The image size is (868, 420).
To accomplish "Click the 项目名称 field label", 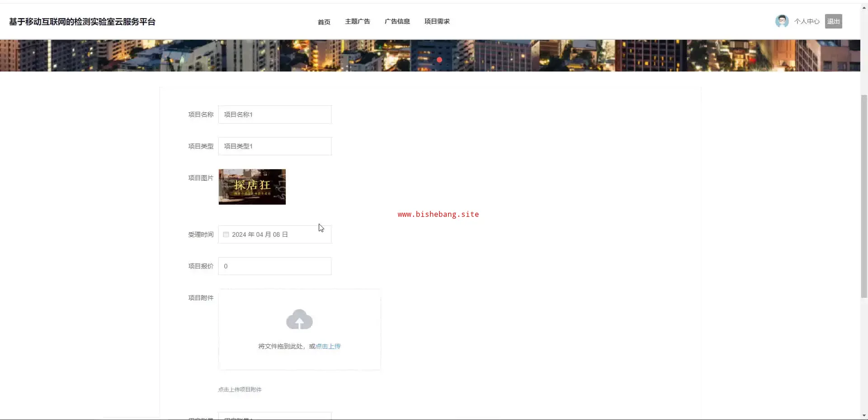I will coord(201,115).
